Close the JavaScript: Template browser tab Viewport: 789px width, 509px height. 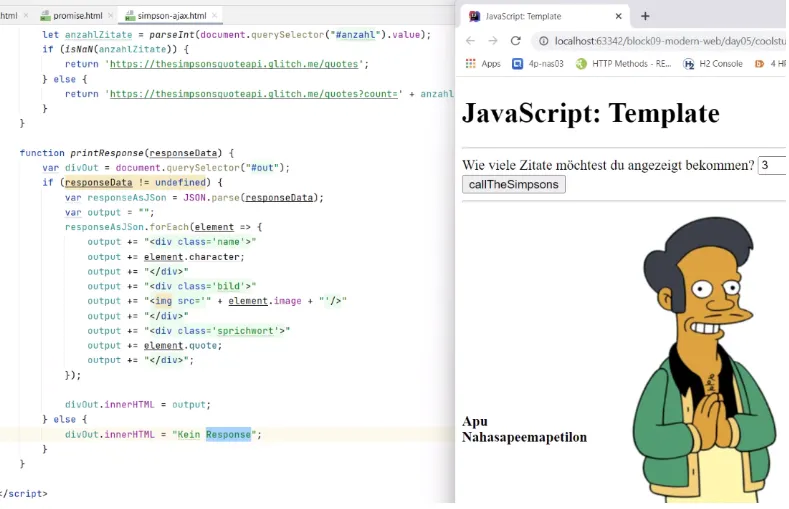point(618,16)
